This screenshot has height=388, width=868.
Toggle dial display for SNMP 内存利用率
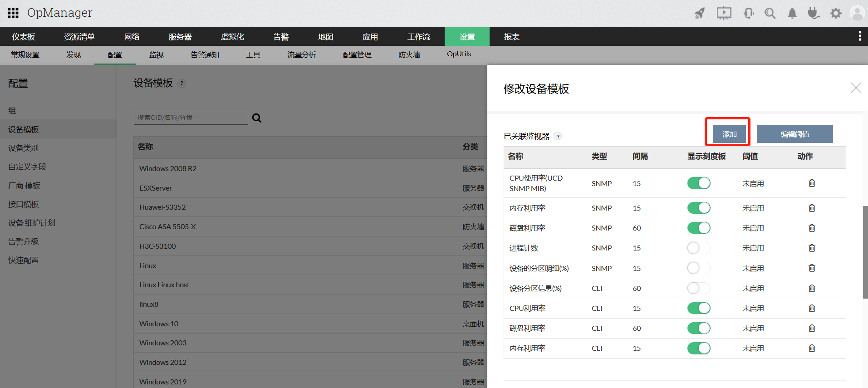point(699,208)
